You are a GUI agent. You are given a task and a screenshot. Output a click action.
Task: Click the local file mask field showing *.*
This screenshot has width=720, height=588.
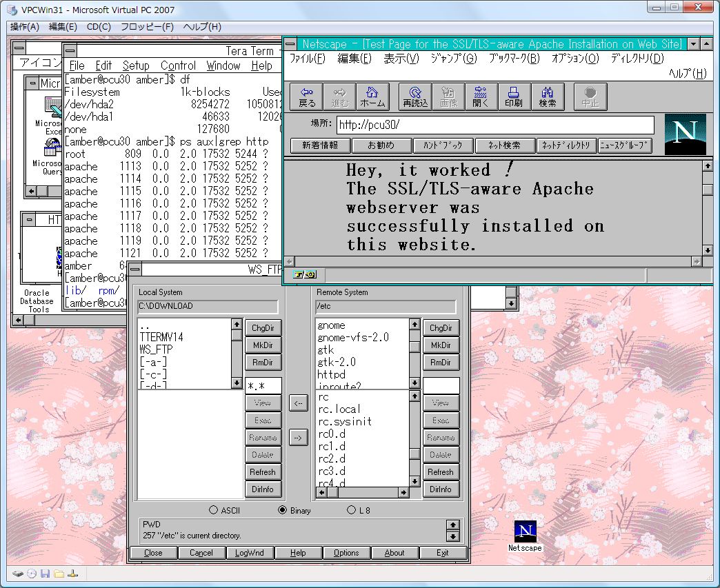(263, 386)
